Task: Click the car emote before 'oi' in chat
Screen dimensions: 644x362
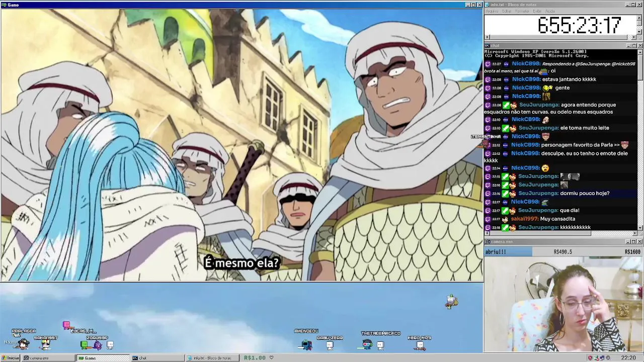Action: pyautogui.click(x=543, y=71)
